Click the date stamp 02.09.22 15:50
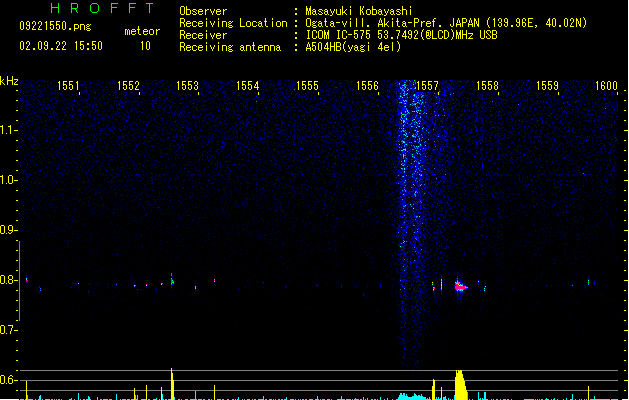The height and width of the screenshot is (400, 629). pos(61,46)
